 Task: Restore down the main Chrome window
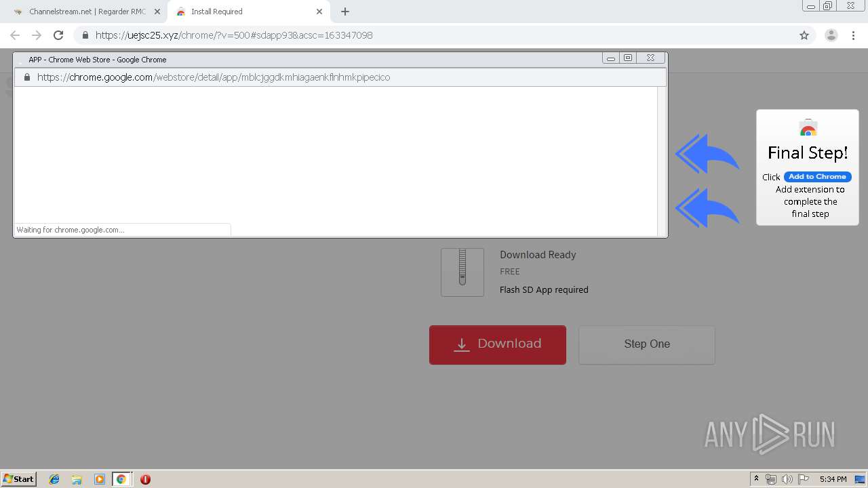click(x=828, y=6)
